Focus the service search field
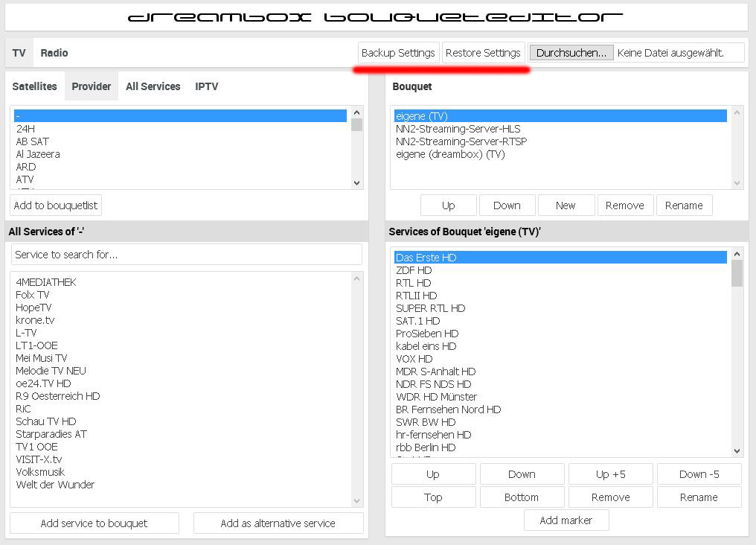Screen dimensions: 756x545 coord(186,255)
